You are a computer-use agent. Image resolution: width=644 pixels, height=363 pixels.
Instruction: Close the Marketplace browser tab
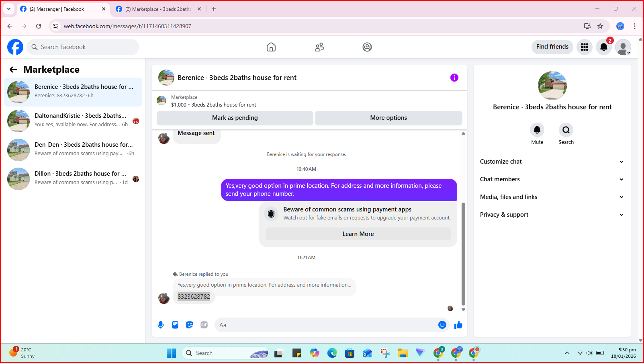199,9
